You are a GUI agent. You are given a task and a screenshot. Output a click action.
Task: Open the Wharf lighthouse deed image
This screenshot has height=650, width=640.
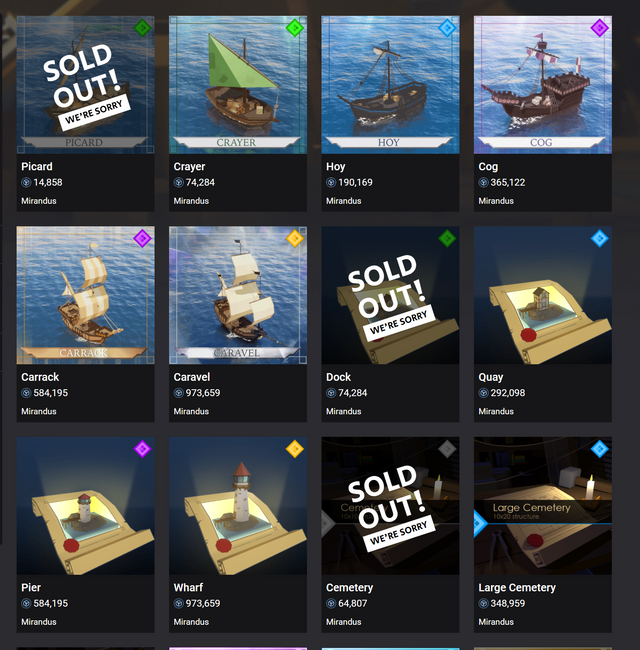[238, 506]
